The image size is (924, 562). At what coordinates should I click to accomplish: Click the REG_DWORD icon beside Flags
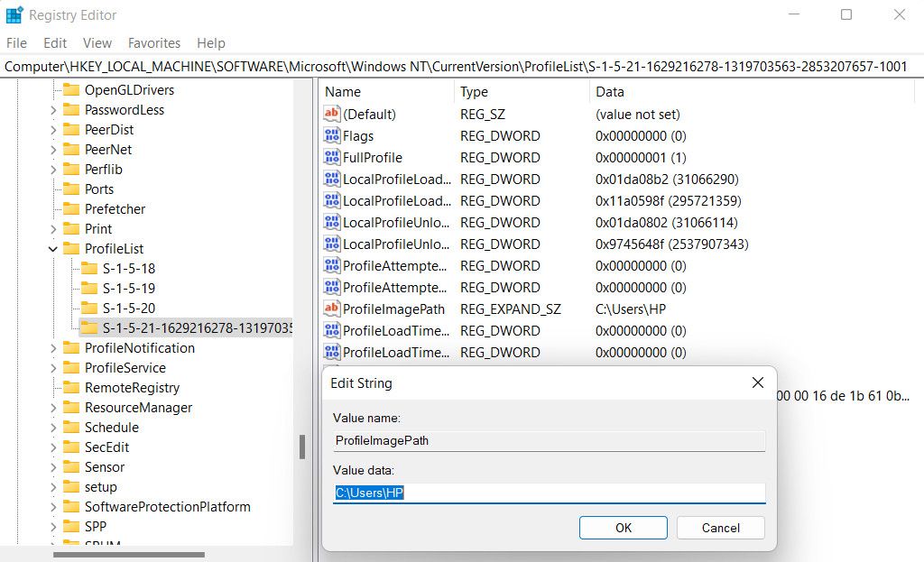(x=331, y=135)
